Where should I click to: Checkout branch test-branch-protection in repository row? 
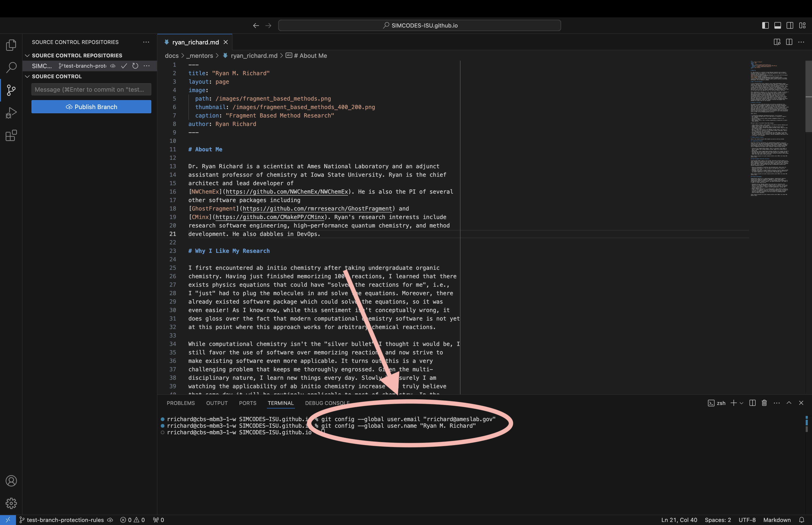[82, 66]
